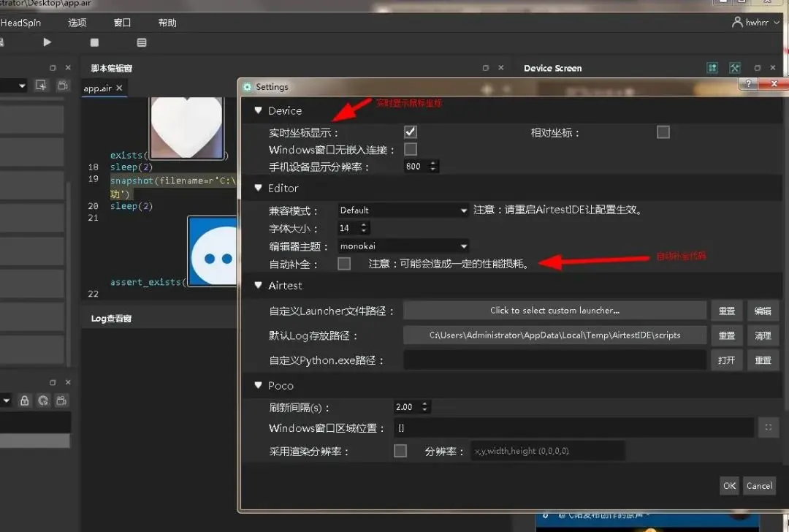
Task: Click the chat bubble image thumbnail in script
Action: (213, 251)
